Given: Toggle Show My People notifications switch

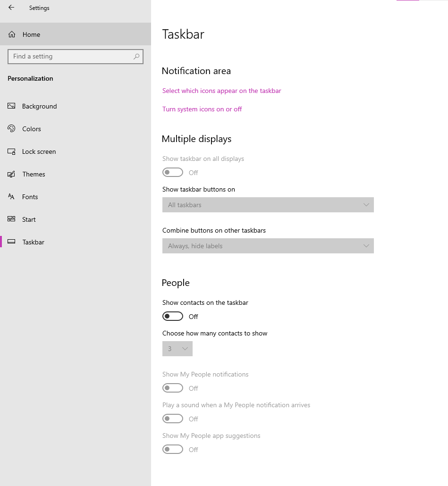Looking at the screenshot, I should click(x=173, y=388).
